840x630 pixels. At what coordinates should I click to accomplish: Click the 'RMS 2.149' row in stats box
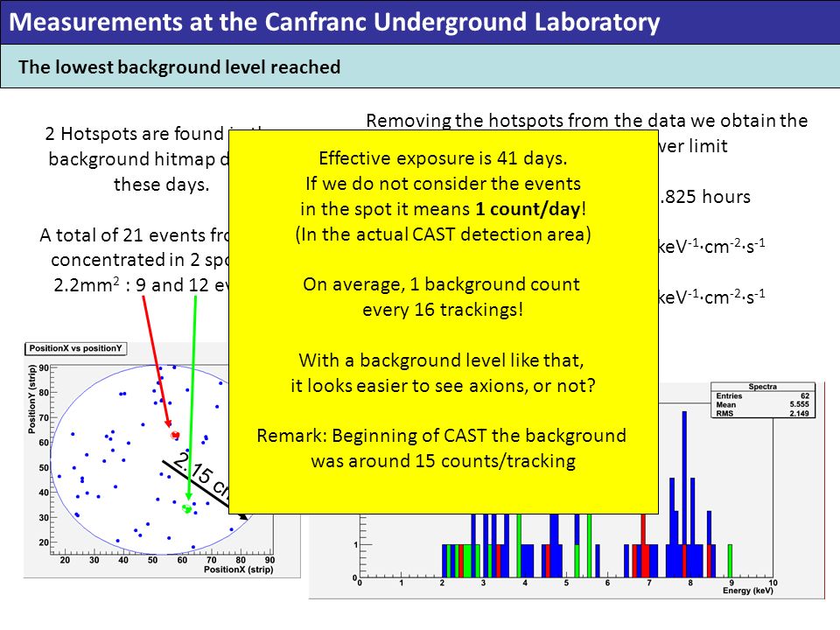pyautogui.click(x=763, y=413)
